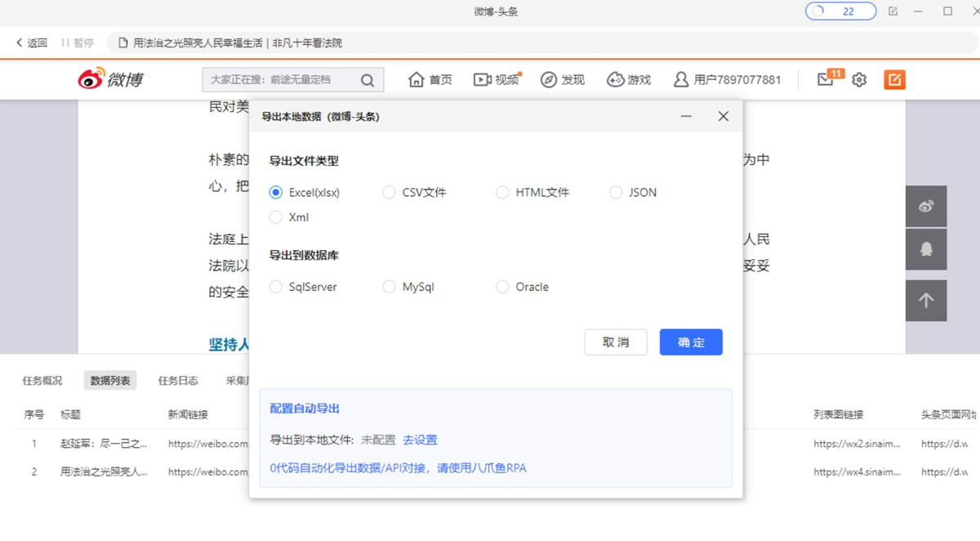This screenshot has width=980, height=541.
Task: Click the orange compose post icon
Action: (x=894, y=79)
